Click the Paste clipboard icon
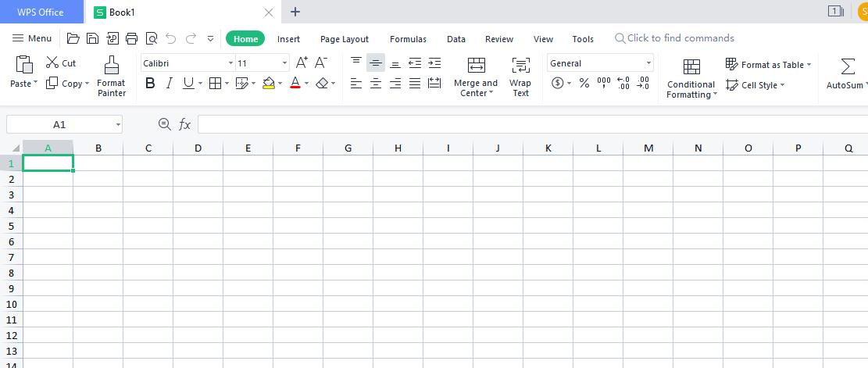This screenshot has width=868, height=368. 23,64
